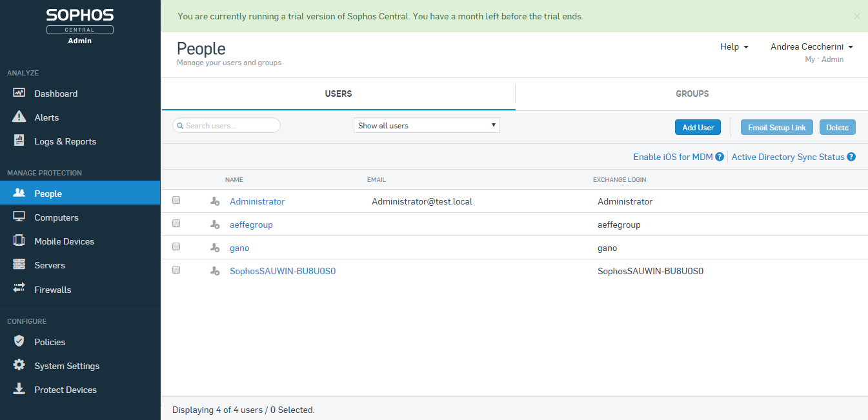Viewport: 868px width, 420px height.
Task: Click the Dashboard monitor icon in sidebar
Action: click(x=19, y=93)
